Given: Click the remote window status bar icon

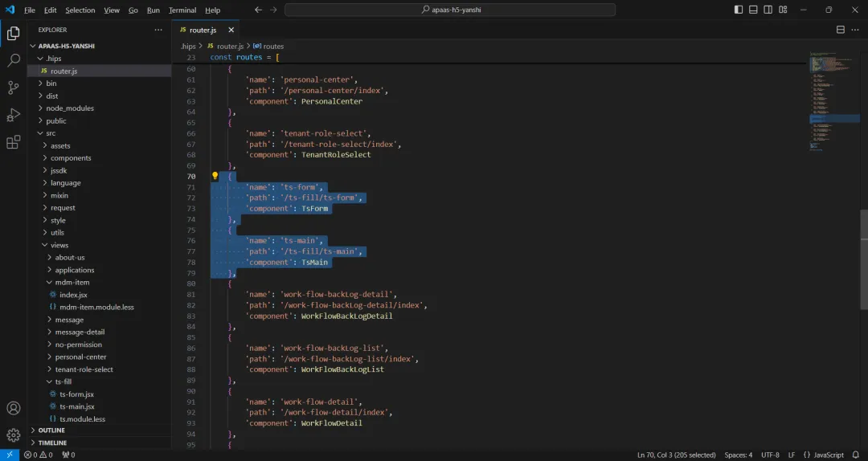Looking at the screenshot, I should click(x=10, y=455).
